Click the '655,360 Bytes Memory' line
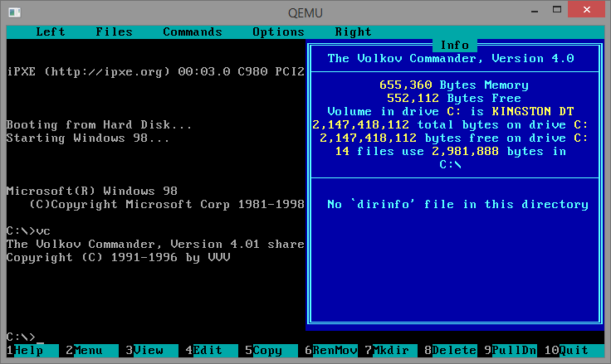This screenshot has width=611, height=364. coord(454,85)
